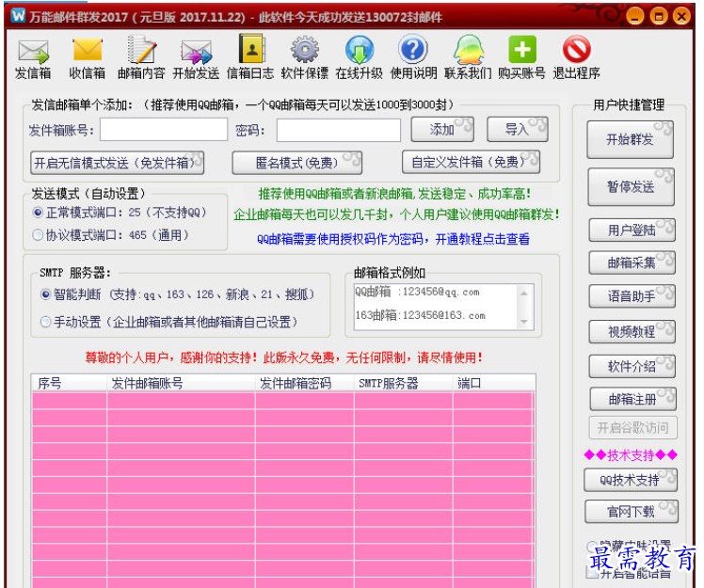Click the 序号 column header
704x588 pixels.
point(50,384)
